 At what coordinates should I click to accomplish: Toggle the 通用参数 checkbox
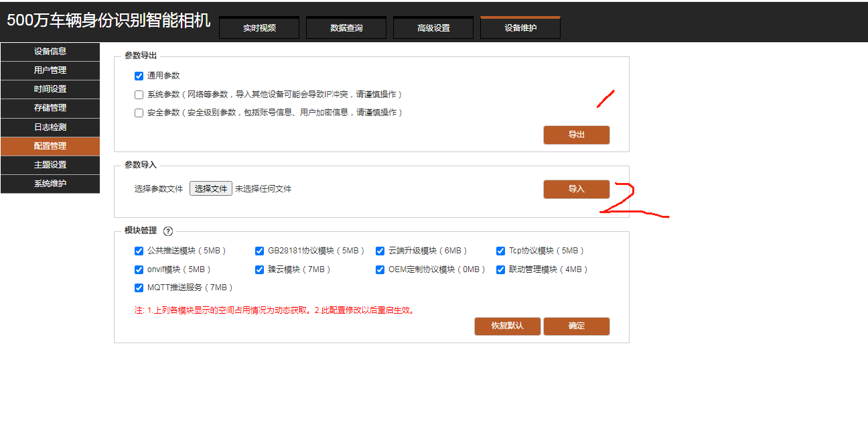[x=139, y=76]
